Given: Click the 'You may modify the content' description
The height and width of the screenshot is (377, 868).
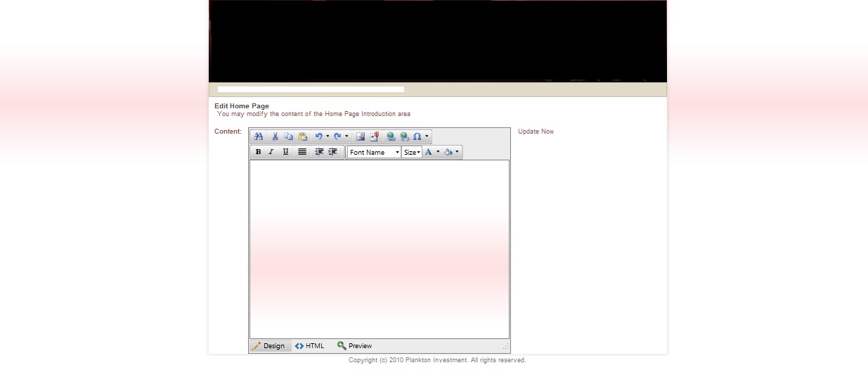Looking at the screenshot, I should click(x=313, y=114).
